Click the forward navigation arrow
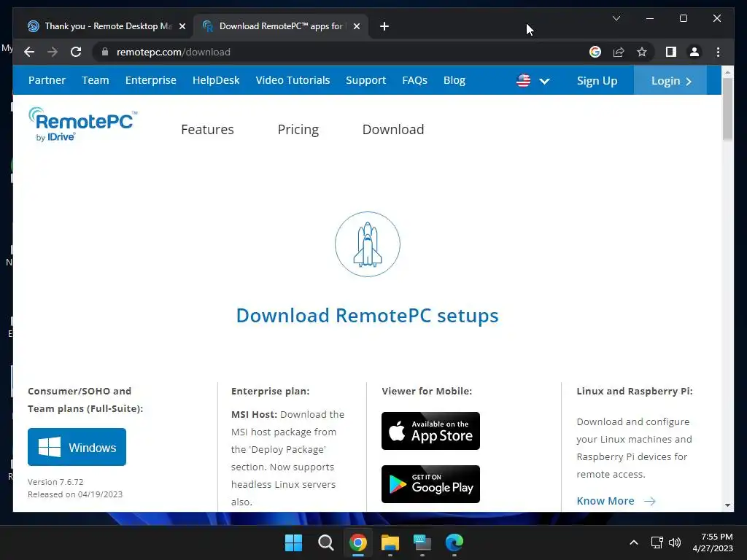 (53, 52)
